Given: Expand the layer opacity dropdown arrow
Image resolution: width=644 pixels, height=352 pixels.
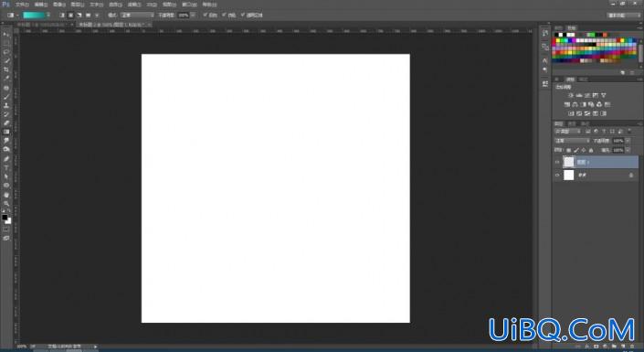Looking at the screenshot, I should tap(628, 141).
